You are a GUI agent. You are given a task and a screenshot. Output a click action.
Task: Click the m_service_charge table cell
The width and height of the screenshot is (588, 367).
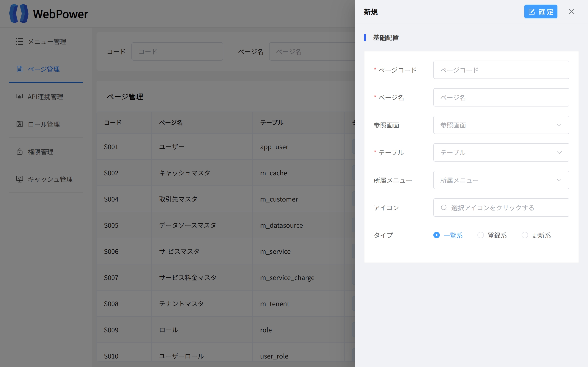[x=298, y=277]
